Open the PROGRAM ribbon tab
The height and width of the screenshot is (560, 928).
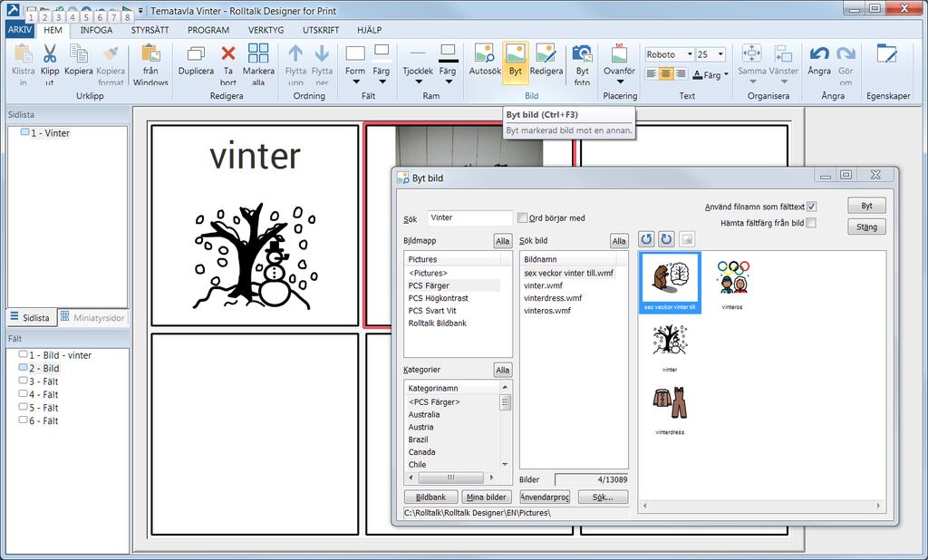(208, 30)
